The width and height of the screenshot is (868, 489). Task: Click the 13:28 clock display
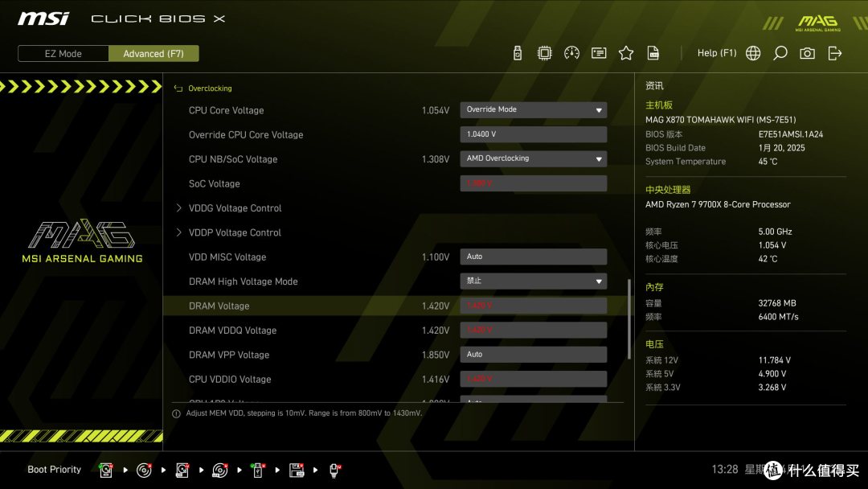(725, 470)
